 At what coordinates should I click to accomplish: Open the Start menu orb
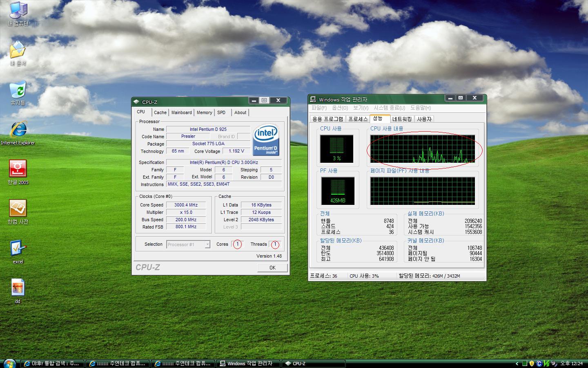pyautogui.click(x=9, y=363)
